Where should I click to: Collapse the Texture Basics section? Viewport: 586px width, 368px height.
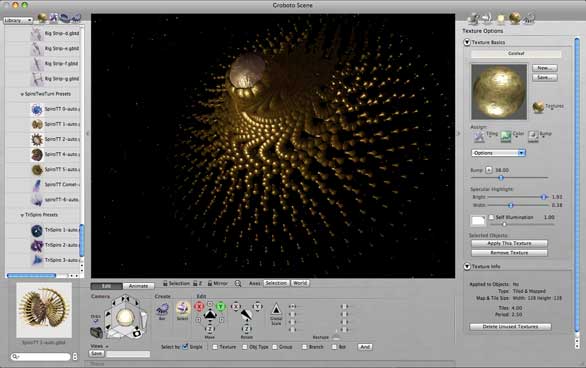(467, 42)
